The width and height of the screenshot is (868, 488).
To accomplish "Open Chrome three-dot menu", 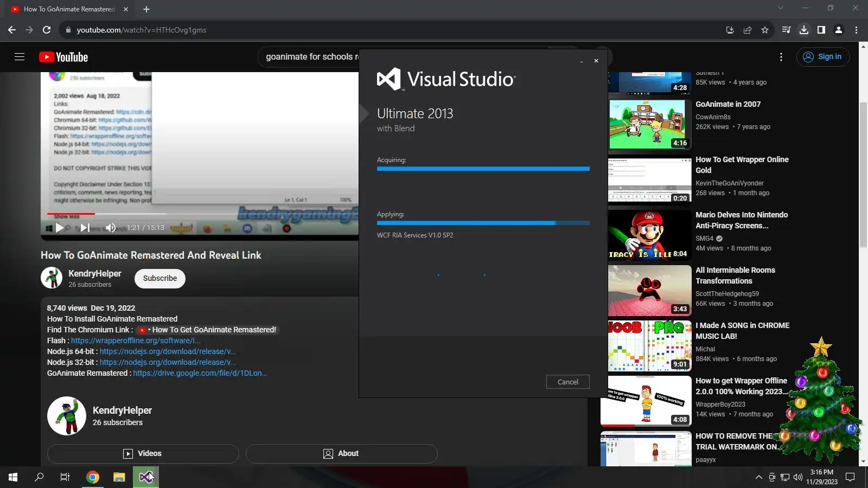I will 857,30.
